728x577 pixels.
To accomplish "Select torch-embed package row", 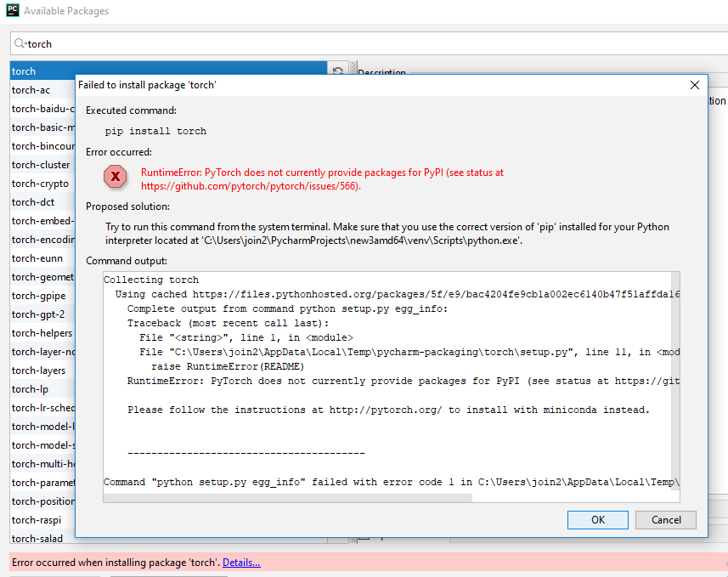I will click(x=42, y=221).
